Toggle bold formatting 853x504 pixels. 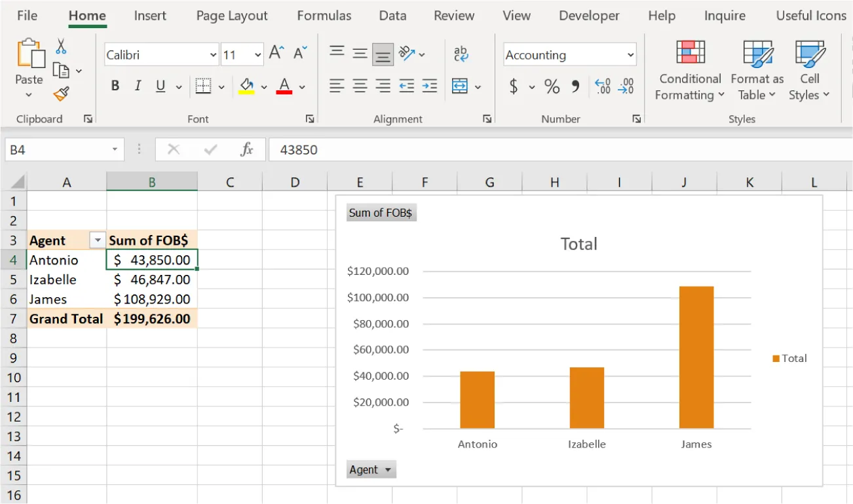click(114, 86)
